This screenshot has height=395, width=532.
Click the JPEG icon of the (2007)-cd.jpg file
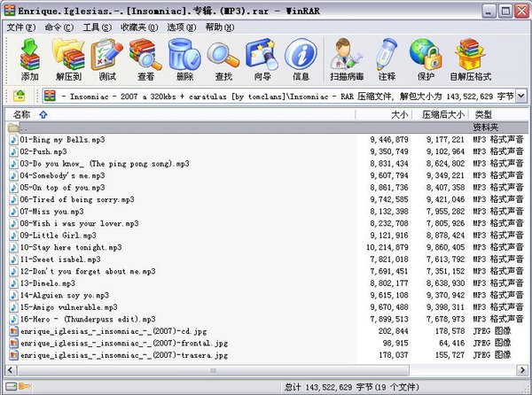[x=13, y=331]
